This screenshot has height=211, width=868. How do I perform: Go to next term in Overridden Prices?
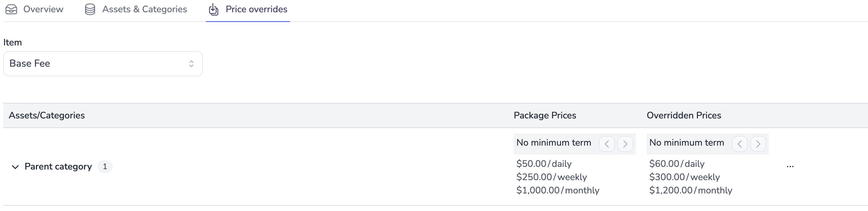tap(758, 144)
